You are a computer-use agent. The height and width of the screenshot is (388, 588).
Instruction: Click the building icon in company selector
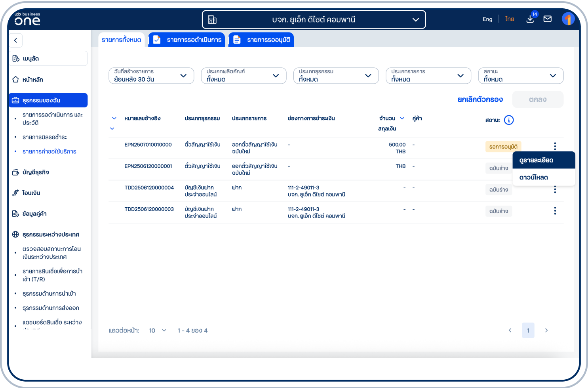click(212, 19)
